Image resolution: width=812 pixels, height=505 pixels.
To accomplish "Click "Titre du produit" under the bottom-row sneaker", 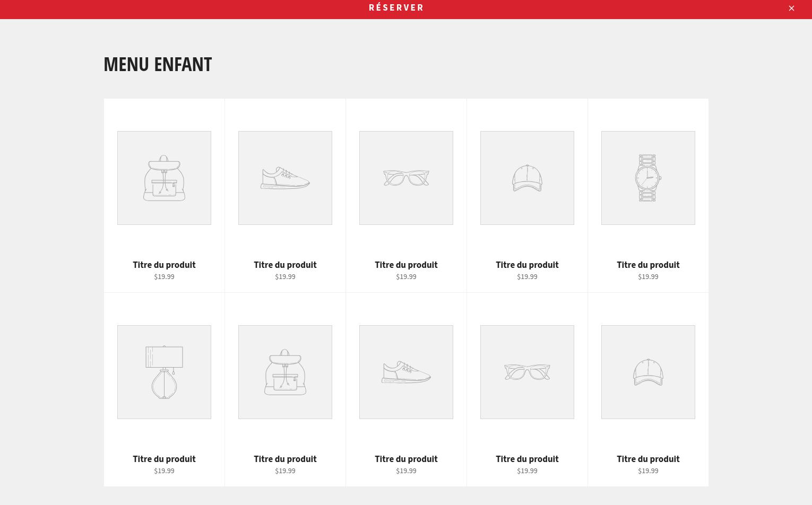I will click(x=406, y=459).
